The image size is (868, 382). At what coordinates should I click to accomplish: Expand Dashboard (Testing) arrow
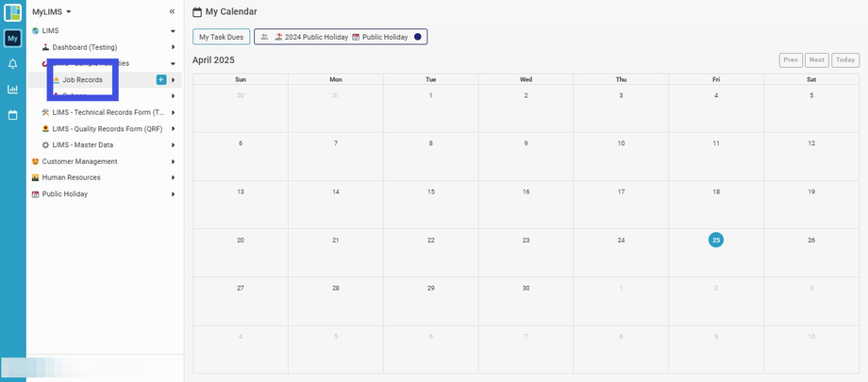point(173,47)
